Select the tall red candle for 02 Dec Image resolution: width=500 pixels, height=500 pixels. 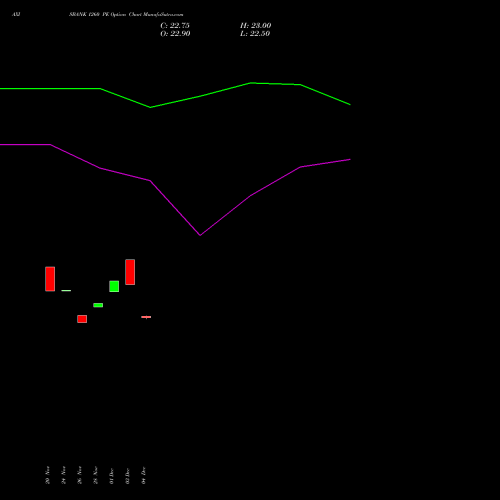(130, 272)
